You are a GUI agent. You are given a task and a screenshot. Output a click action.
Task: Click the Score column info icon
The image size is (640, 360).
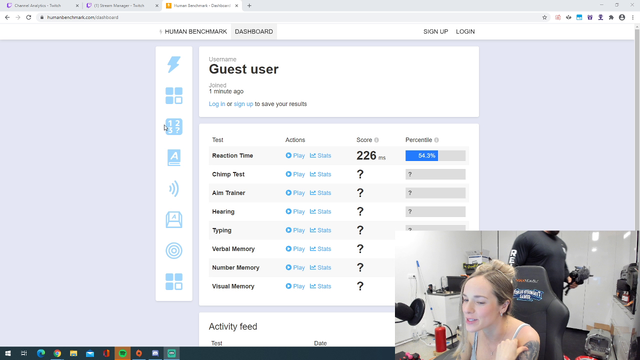[376, 140]
